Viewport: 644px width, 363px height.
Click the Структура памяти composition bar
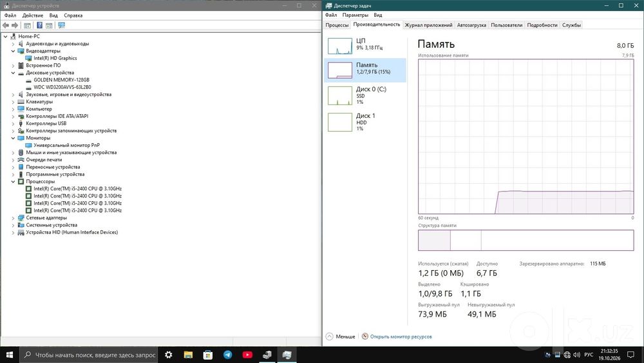pyautogui.click(x=526, y=240)
